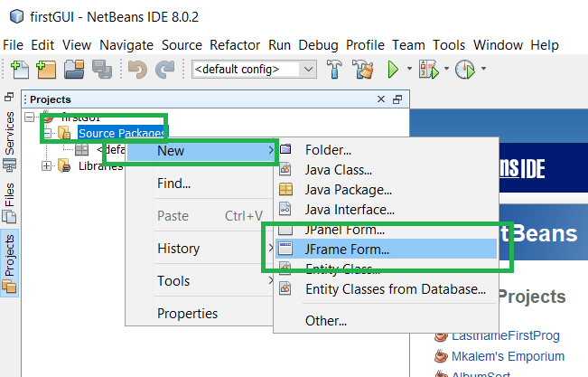This screenshot has width=588, height=377.
Task: Click the New Project toolbar icon
Action: point(46,70)
